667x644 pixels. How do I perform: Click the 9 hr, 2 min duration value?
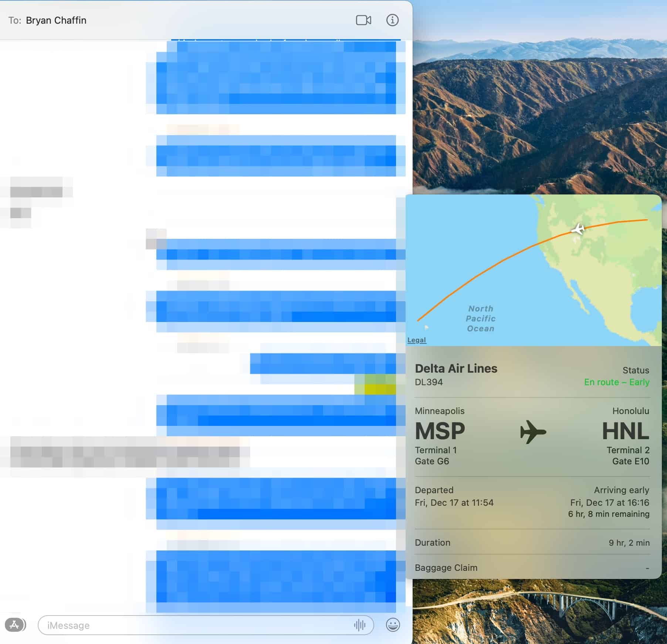629,542
